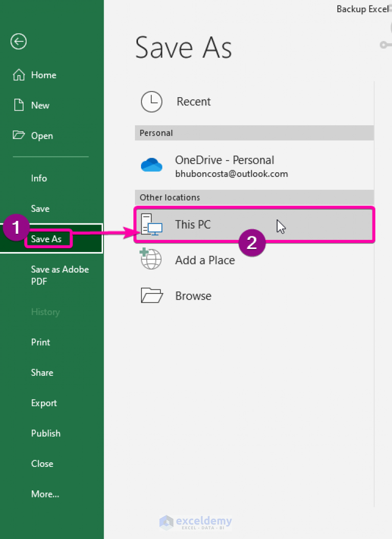This screenshot has width=392, height=539.
Task: Expand More... options in sidebar
Action: tap(45, 494)
